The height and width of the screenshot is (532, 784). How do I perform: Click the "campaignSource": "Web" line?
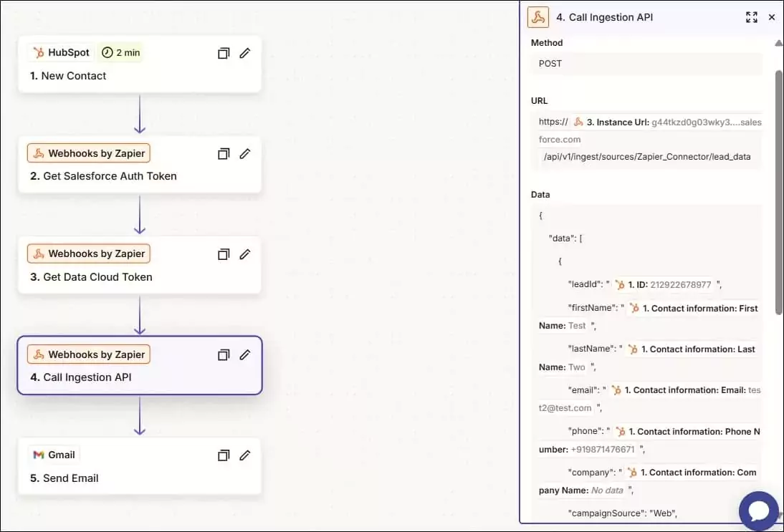click(623, 513)
